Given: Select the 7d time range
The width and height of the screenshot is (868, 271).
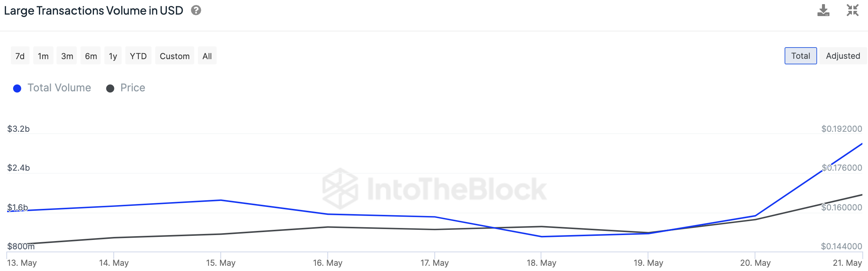Looking at the screenshot, I should [20, 56].
